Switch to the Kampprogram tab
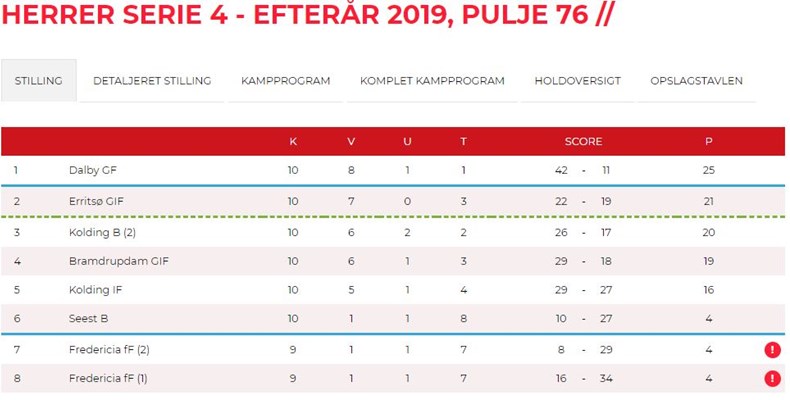Image resolution: width=790 pixels, height=400 pixels. click(286, 81)
